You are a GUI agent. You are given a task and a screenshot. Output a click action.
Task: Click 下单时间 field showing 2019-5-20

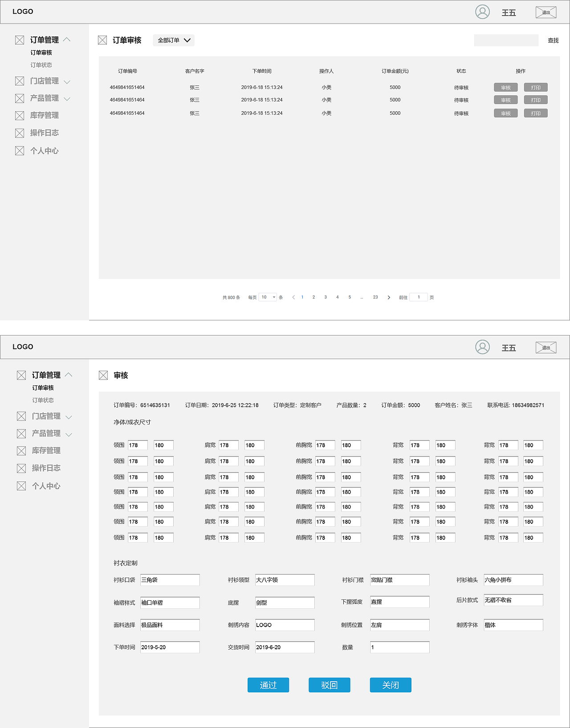click(x=170, y=647)
